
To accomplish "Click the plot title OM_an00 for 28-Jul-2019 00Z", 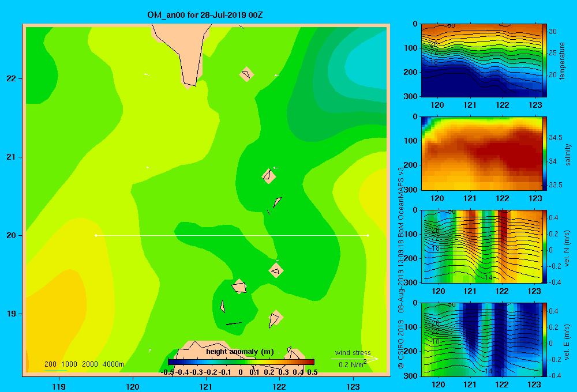I will (205, 15).
